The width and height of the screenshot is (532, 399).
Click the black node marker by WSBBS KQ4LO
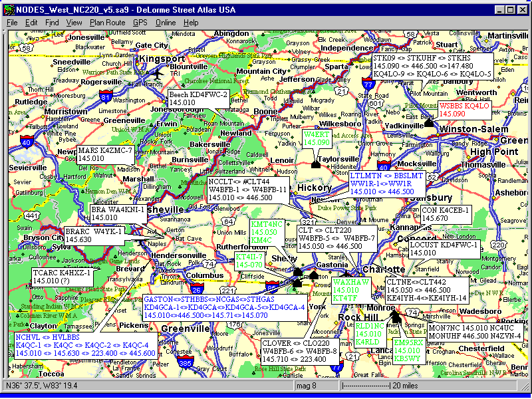click(x=429, y=122)
